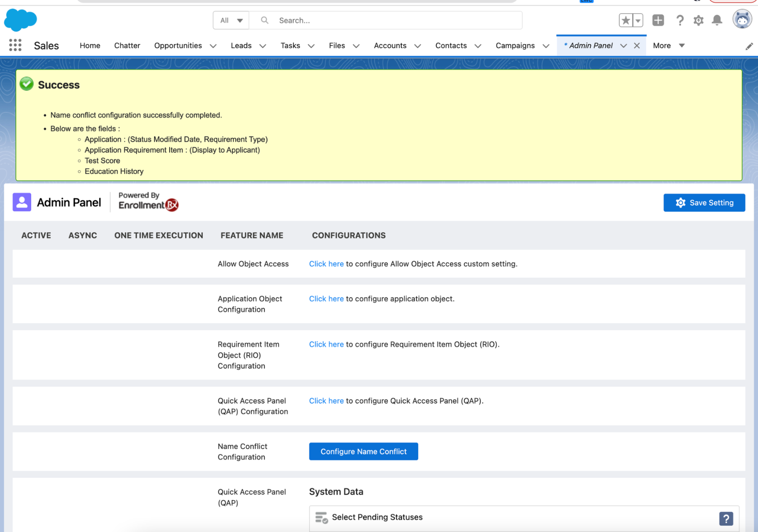The width and height of the screenshot is (758, 532).
Task: Click here link for Allow Object Access
Action: click(x=326, y=264)
